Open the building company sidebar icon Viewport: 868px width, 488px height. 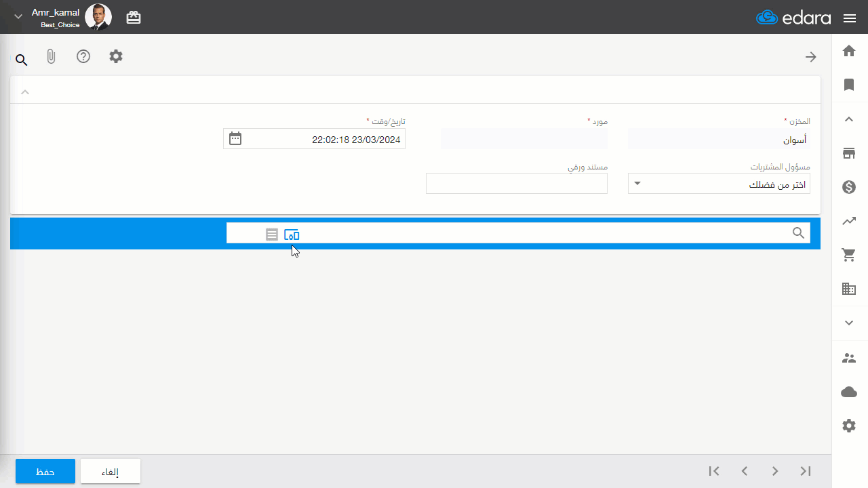click(849, 289)
